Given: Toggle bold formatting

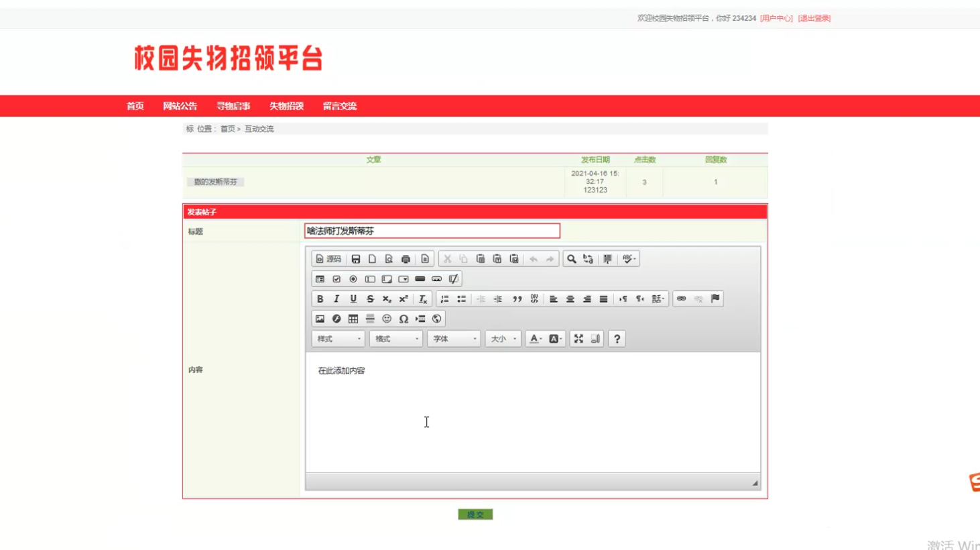Looking at the screenshot, I should point(320,299).
